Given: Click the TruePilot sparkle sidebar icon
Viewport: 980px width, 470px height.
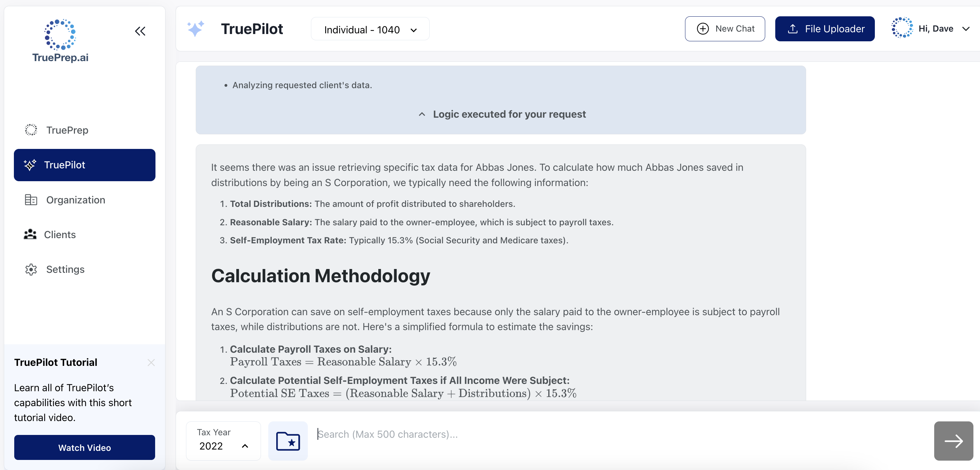Looking at the screenshot, I should [x=30, y=165].
